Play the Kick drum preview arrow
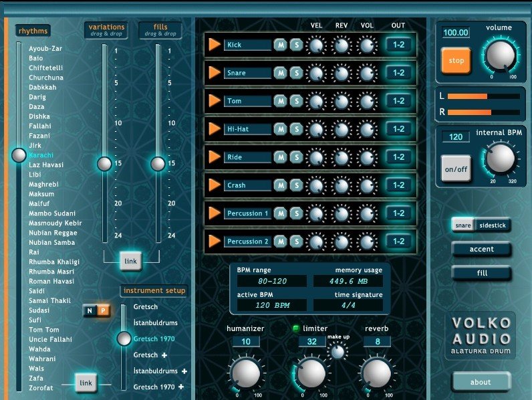The image size is (532, 400). (x=215, y=45)
